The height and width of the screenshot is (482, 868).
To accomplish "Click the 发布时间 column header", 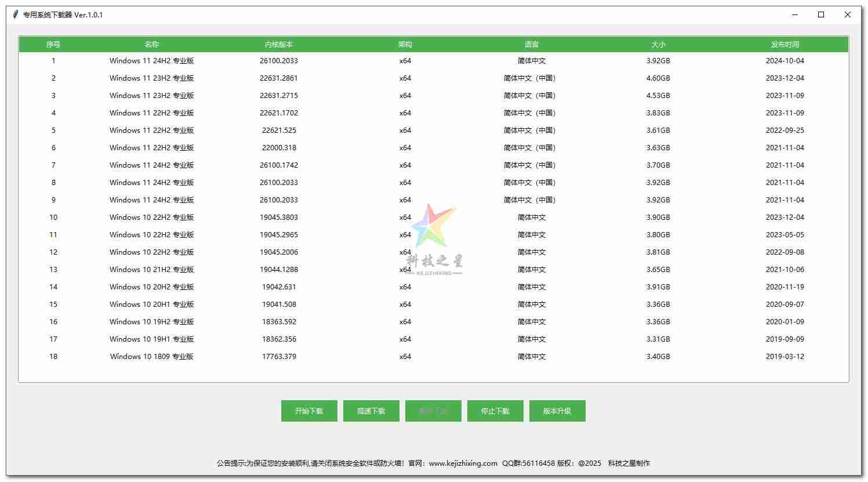I will [x=785, y=45].
